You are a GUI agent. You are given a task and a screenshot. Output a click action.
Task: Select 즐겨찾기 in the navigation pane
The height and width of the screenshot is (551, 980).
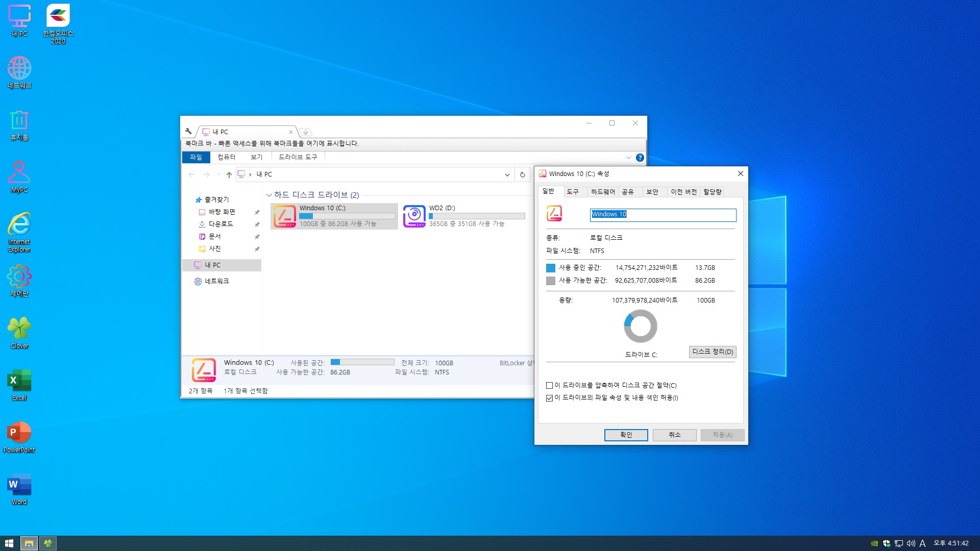(217, 199)
